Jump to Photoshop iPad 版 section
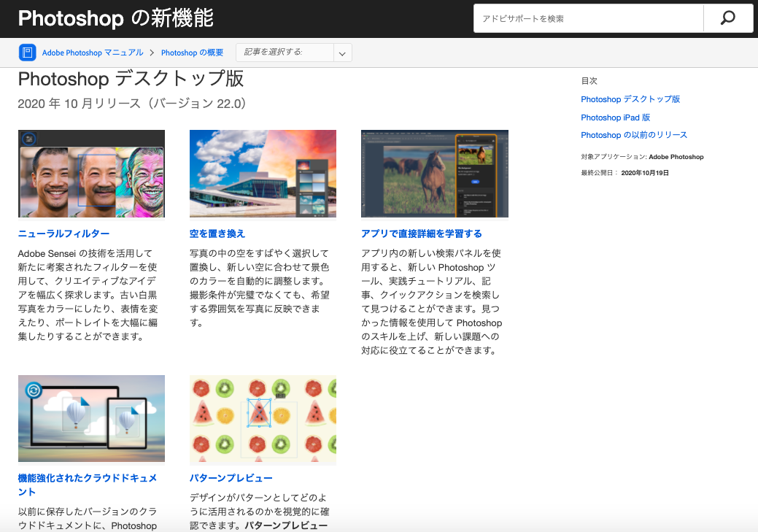 pos(616,117)
